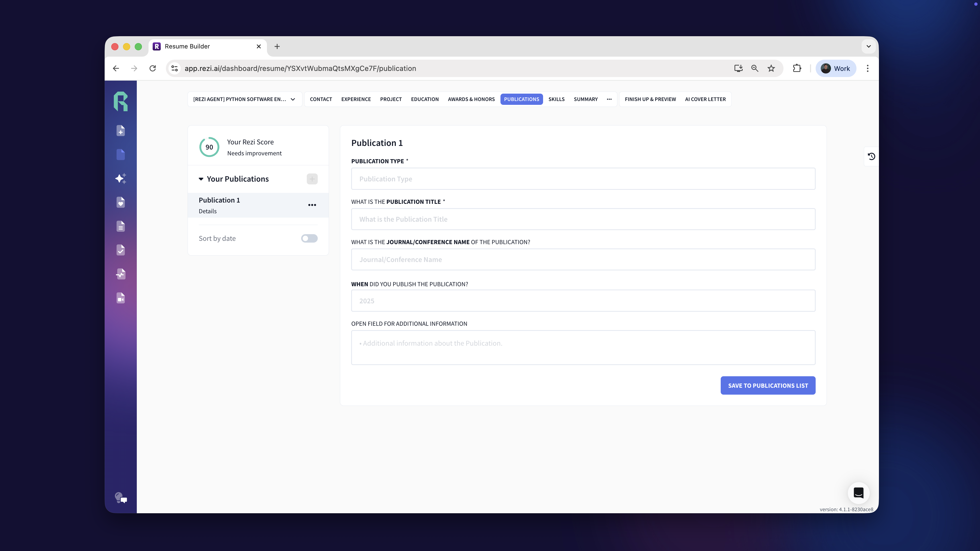Open browser extensions puzzle icon

tap(797, 68)
